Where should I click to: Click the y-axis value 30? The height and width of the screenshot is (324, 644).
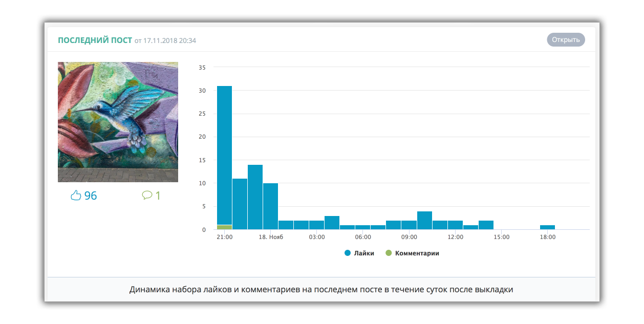point(202,91)
